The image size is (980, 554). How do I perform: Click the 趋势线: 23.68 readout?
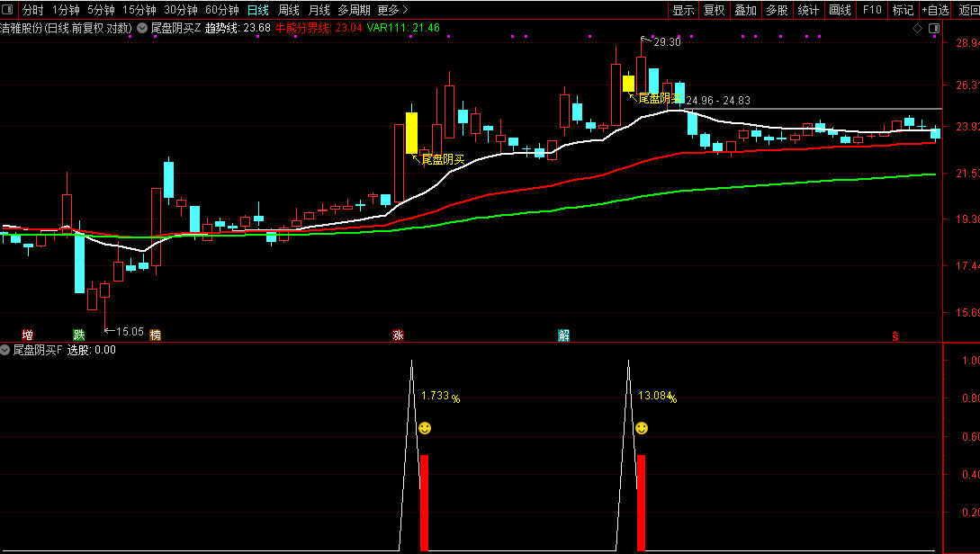(x=238, y=28)
